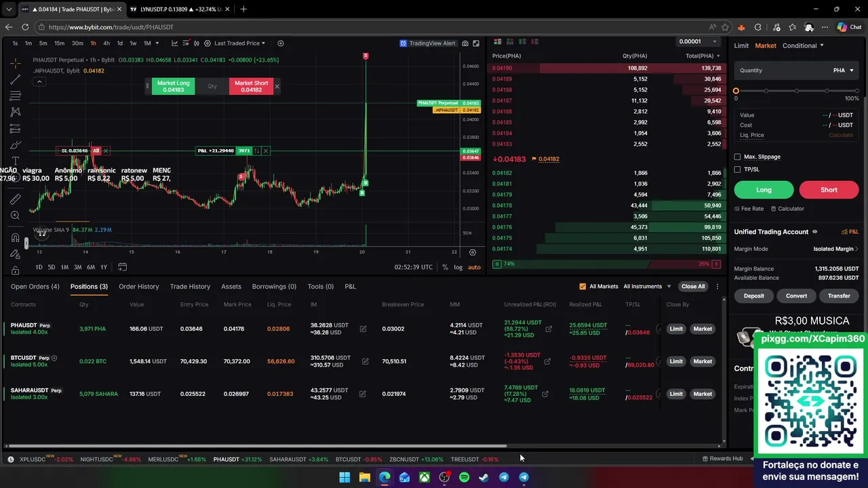
Task: Share SAHARAUSDT unrealized P&L
Action: [545, 394]
